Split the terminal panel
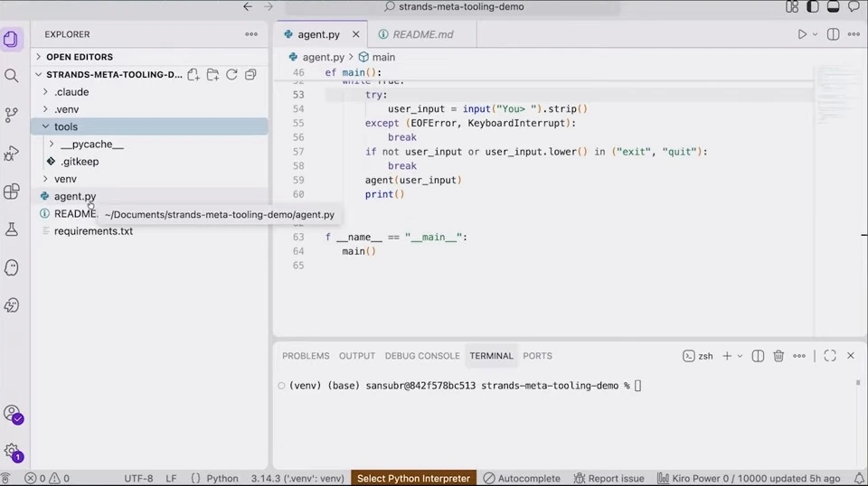The image size is (868, 486). point(758,356)
